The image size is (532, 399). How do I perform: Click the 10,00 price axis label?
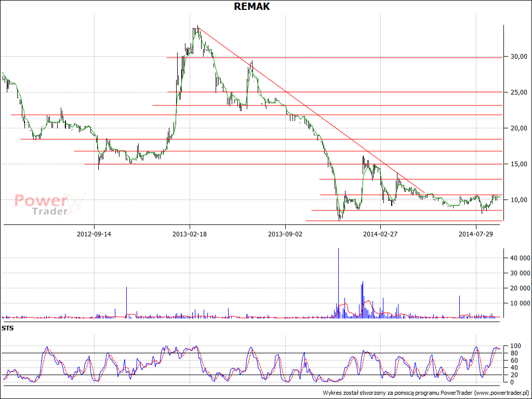point(519,200)
